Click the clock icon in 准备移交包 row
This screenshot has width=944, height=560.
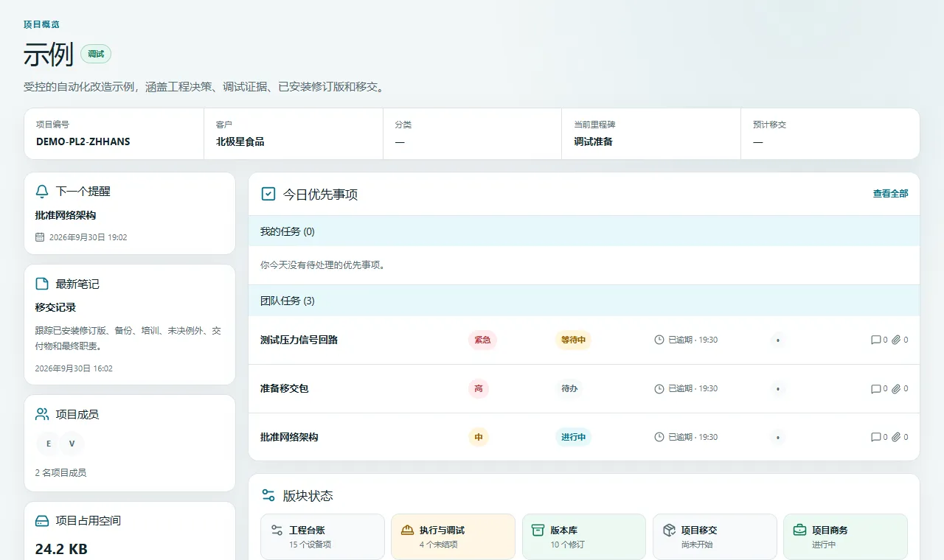(659, 388)
